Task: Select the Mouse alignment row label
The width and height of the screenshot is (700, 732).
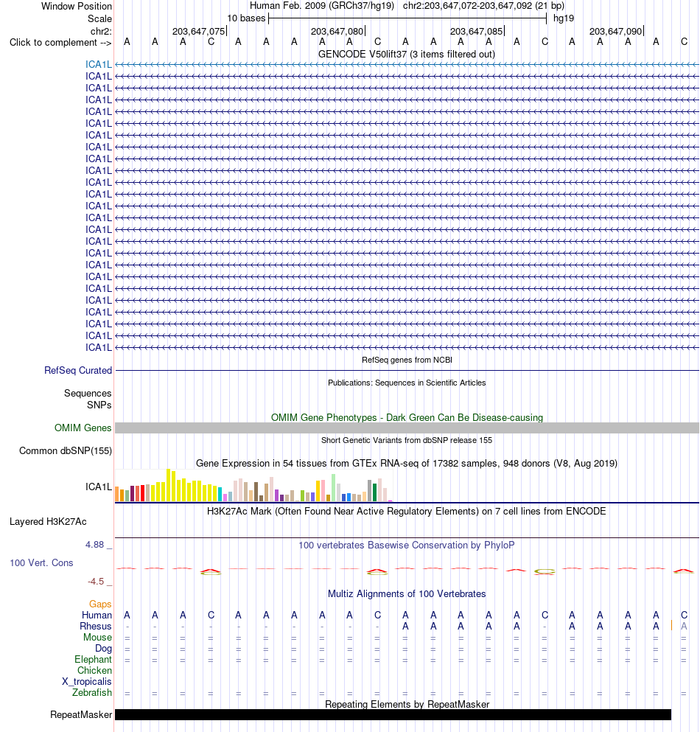Action: pos(97,637)
